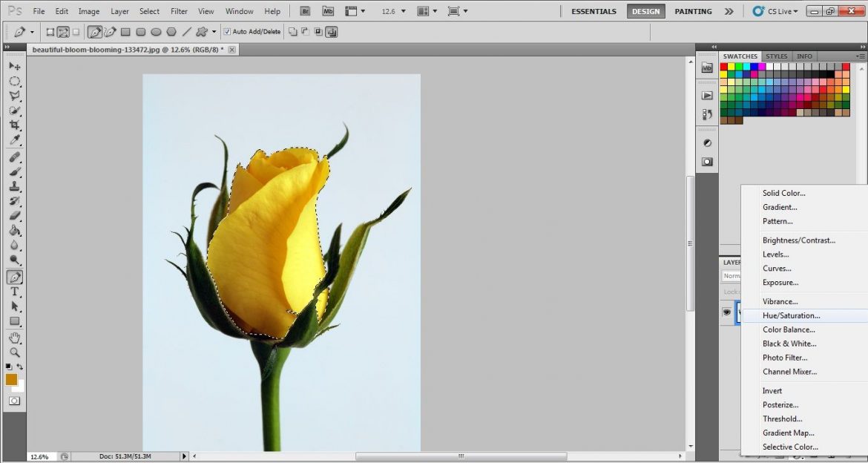Image resolution: width=868 pixels, height=463 pixels.
Task: Enable Shape Layers mode in options bar
Action: pos(50,32)
